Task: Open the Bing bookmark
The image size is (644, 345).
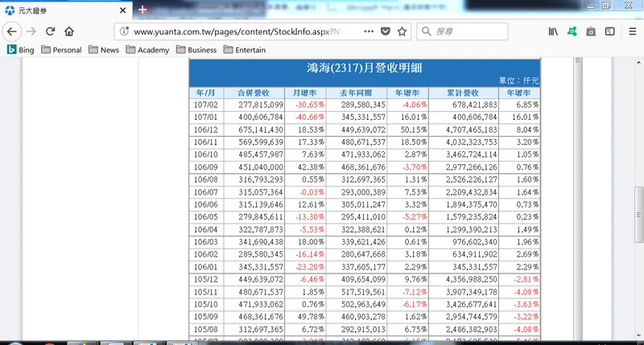Action: 21,50
